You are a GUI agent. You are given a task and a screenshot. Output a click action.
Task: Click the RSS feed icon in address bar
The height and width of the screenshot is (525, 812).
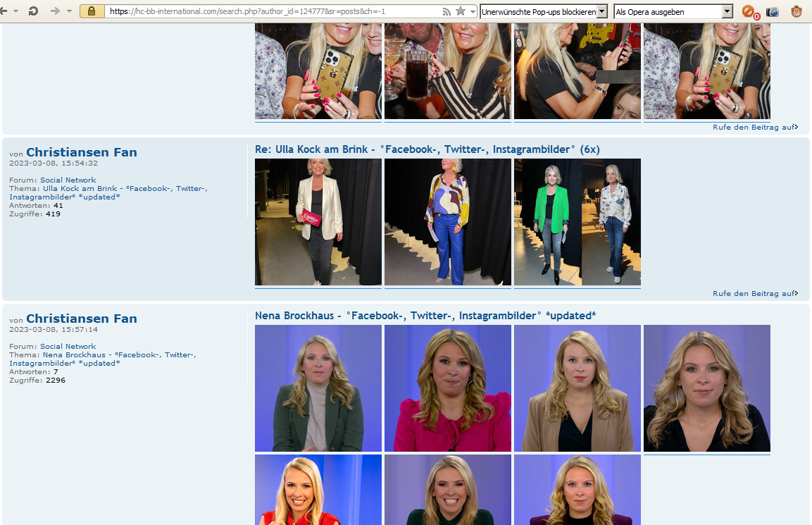(446, 11)
